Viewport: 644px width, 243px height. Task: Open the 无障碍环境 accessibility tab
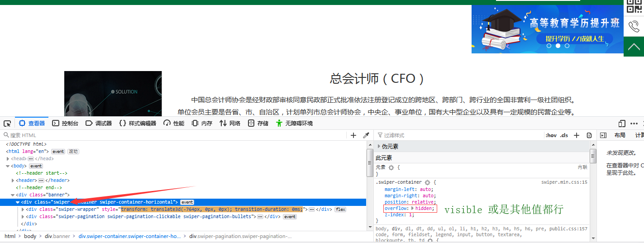click(294, 123)
